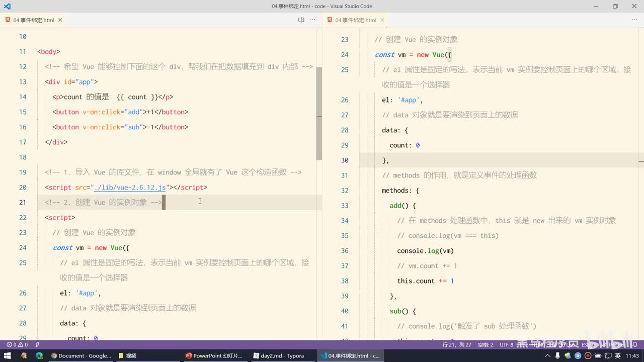Click the cloud tray icon

tap(568, 355)
